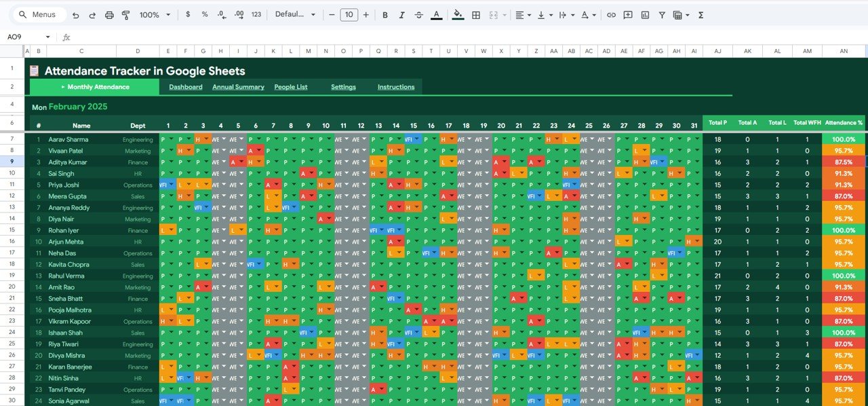Create a filter with the funnel icon
868x406 pixels.
click(x=662, y=15)
